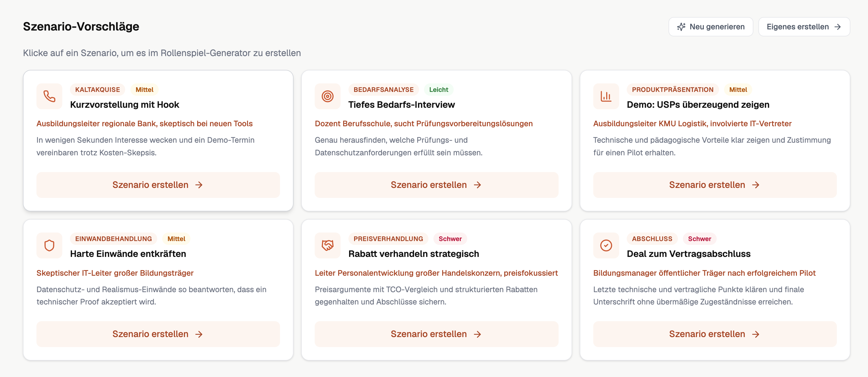Click Szenario erstellen for Demo: USPs überzeugend zeigen

[715, 184]
